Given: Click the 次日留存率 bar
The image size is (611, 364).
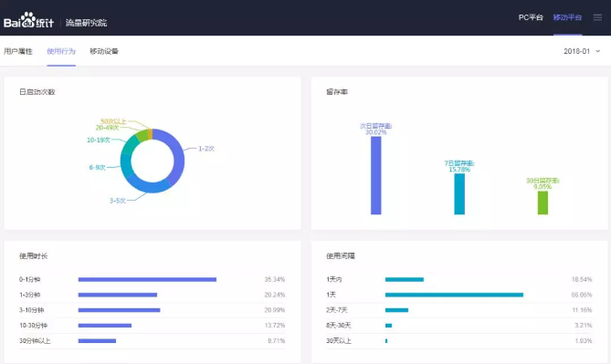Looking at the screenshot, I should [376, 175].
